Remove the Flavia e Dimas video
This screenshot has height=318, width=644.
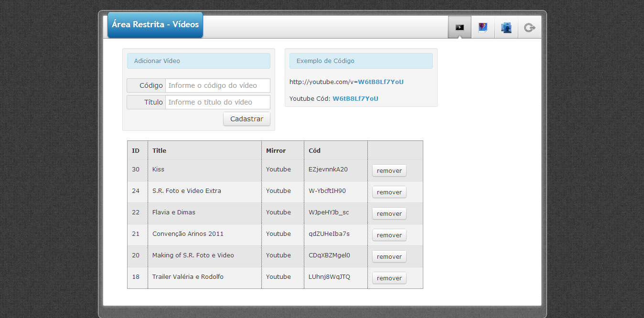click(x=389, y=213)
